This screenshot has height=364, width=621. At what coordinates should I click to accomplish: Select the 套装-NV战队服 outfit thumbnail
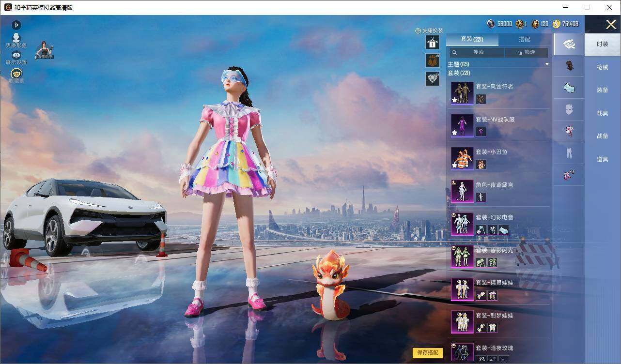462,125
